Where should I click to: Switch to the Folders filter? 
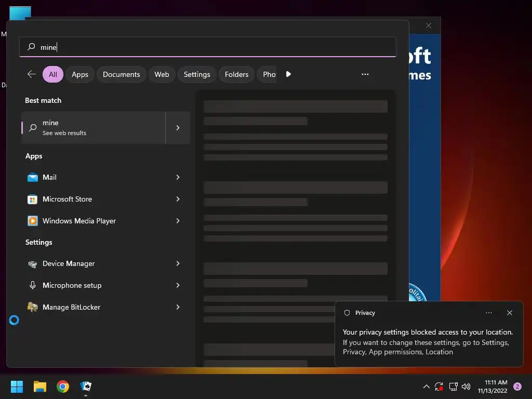pyautogui.click(x=236, y=74)
